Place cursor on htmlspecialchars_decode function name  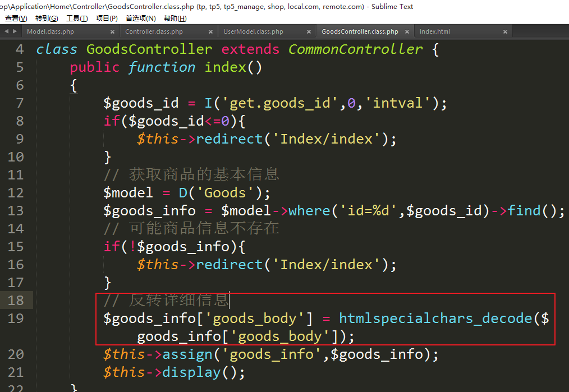[x=435, y=319]
